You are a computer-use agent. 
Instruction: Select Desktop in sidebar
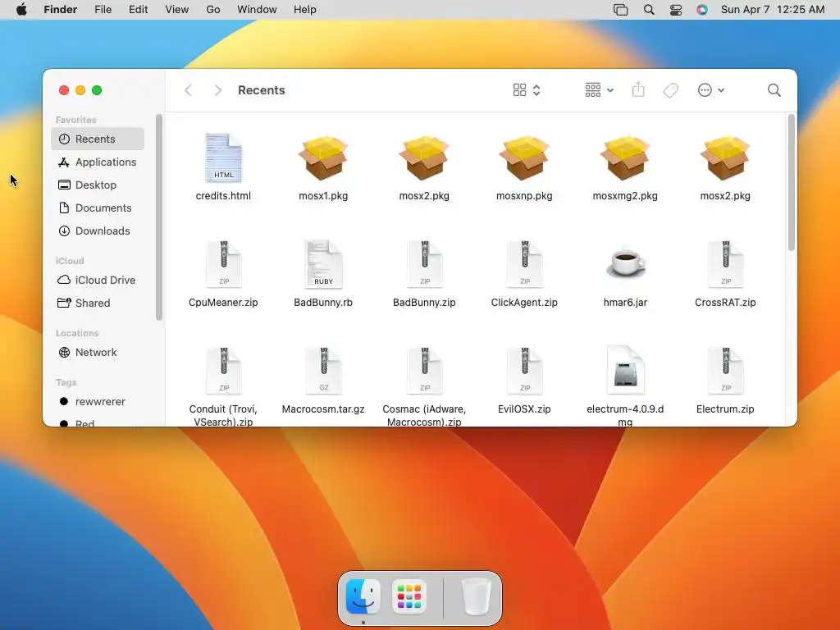click(x=98, y=185)
